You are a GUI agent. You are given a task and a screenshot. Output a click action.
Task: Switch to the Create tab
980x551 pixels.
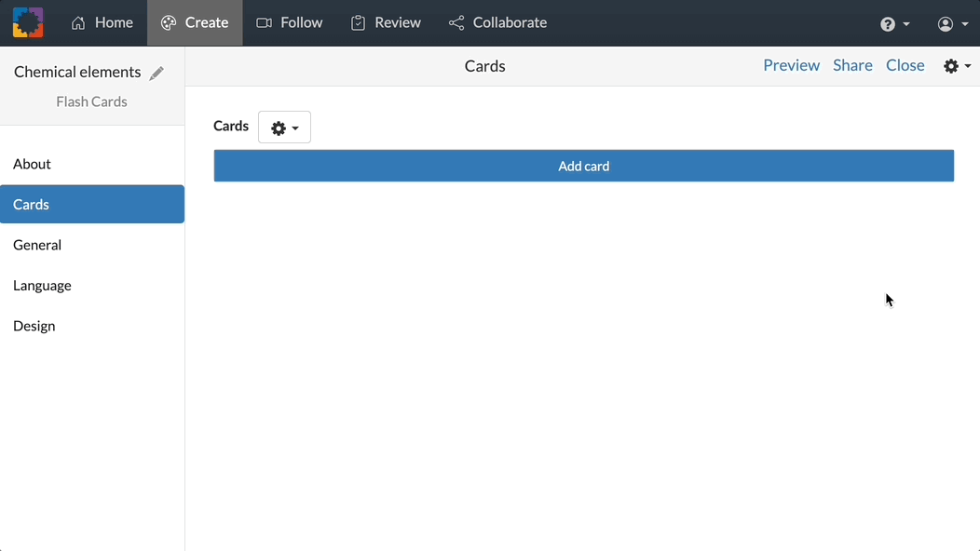[195, 21]
